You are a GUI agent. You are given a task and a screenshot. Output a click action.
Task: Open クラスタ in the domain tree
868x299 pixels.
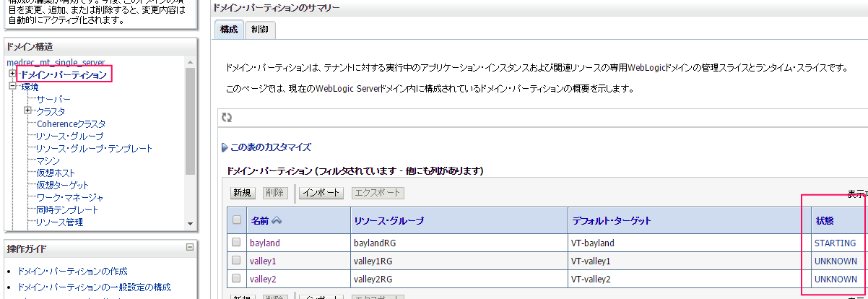coord(51,111)
